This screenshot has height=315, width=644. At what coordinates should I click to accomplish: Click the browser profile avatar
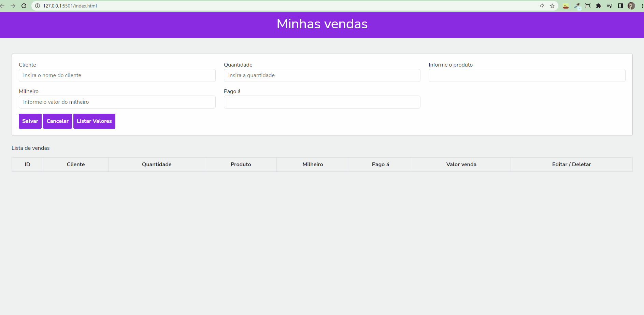(x=632, y=6)
